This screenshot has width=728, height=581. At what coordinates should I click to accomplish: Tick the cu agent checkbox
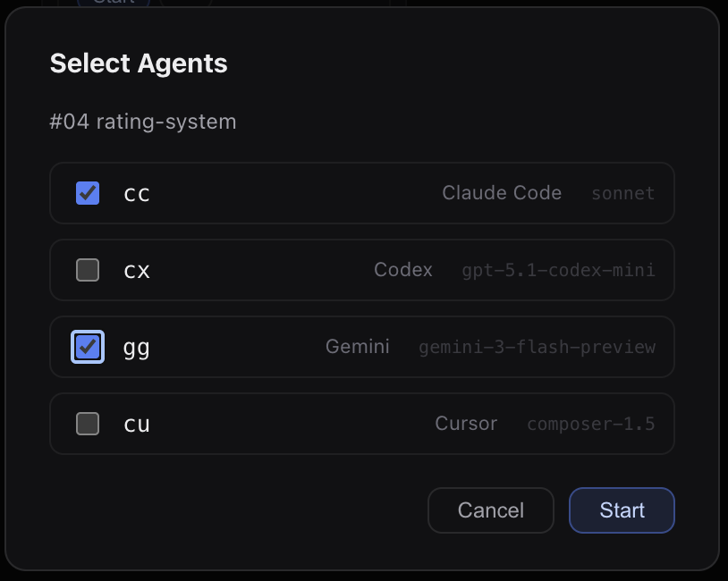coord(88,424)
